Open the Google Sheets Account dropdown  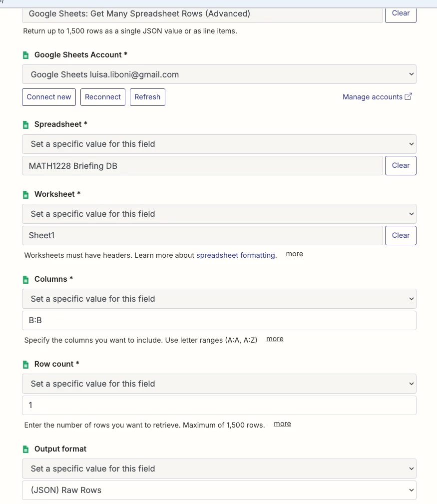tap(219, 74)
